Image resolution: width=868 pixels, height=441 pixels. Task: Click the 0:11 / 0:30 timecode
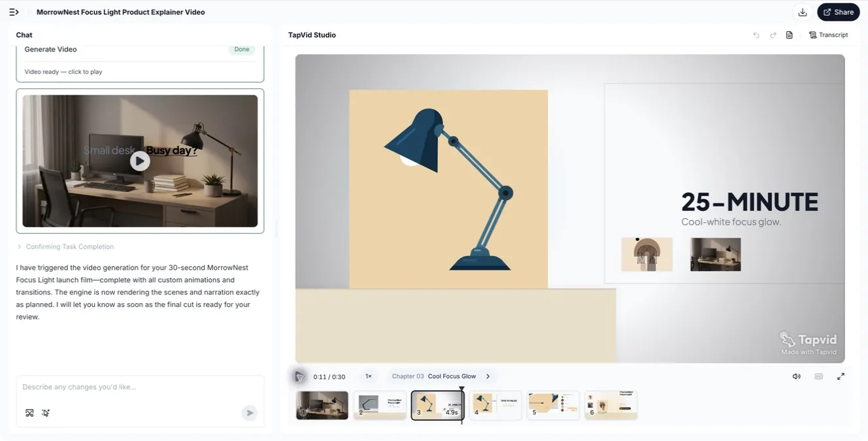[x=329, y=377]
